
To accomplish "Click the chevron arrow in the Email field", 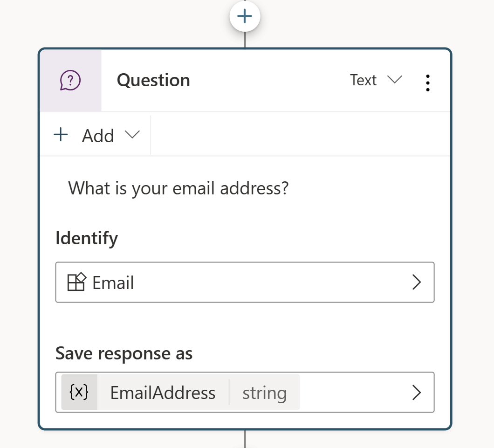I will pyautogui.click(x=417, y=282).
